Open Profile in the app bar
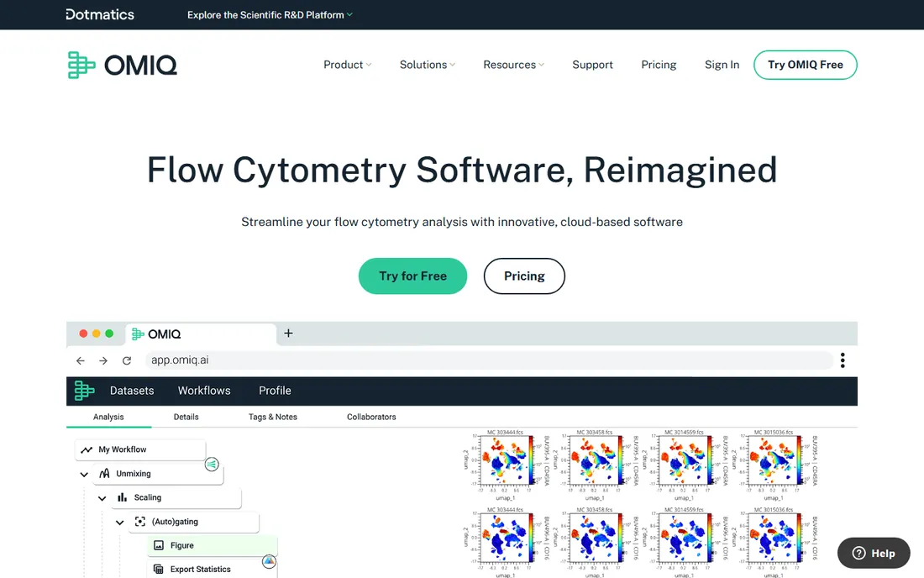Image resolution: width=924 pixels, height=578 pixels. (275, 391)
